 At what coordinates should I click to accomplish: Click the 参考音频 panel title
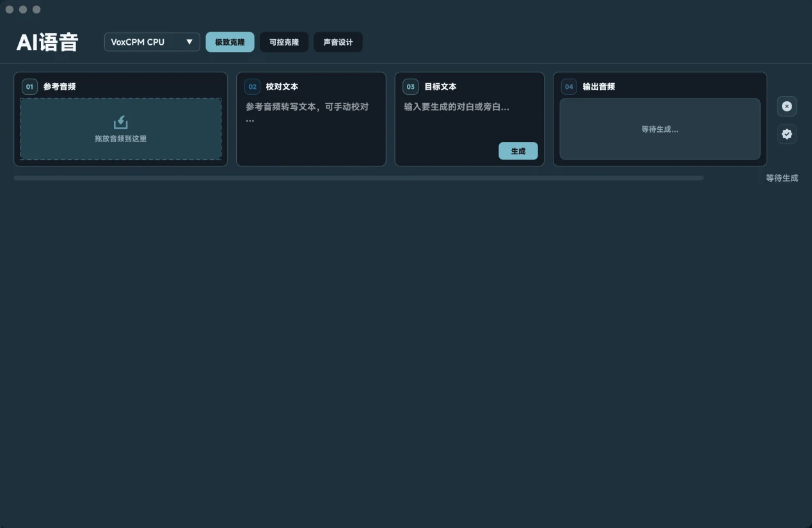coord(60,86)
